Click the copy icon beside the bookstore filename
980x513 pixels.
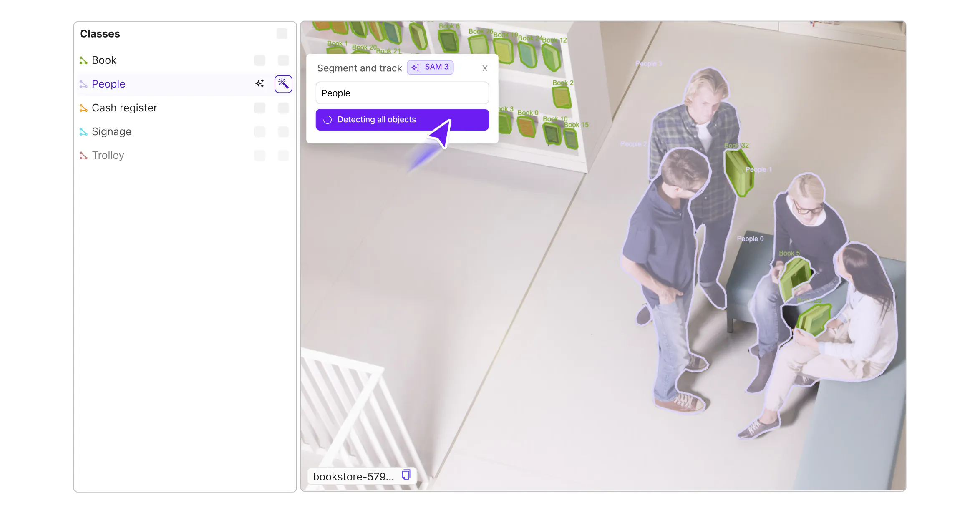tap(406, 475)
